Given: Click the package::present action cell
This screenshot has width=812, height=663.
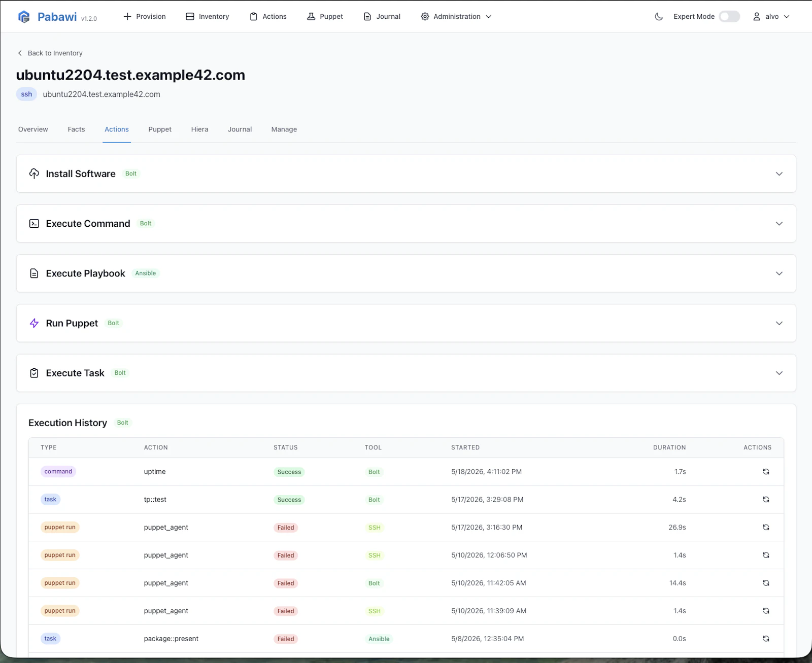Looking at the screenshot, I should coord(171,639).
